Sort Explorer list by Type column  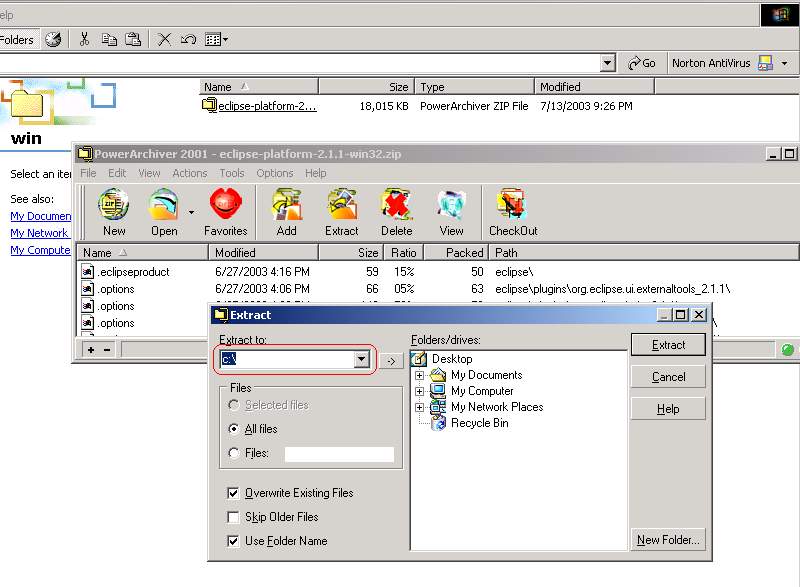[x=474, y=87]
